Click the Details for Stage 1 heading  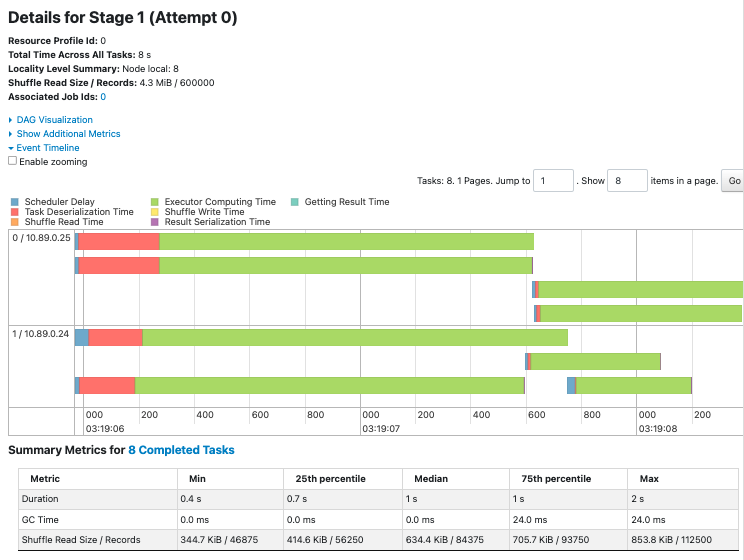click(x=122, y=18)
